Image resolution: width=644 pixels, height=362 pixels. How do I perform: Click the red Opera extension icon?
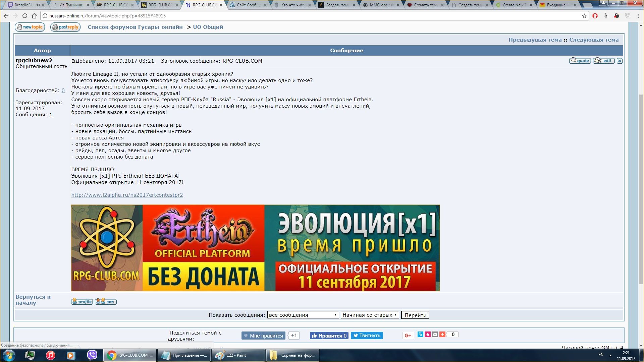point(595,16)
